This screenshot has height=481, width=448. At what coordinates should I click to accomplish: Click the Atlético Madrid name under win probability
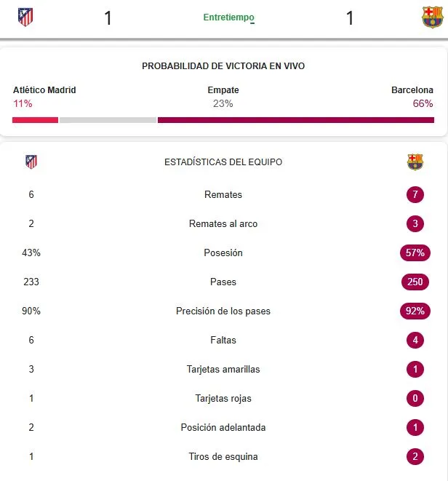coord(44,90)
